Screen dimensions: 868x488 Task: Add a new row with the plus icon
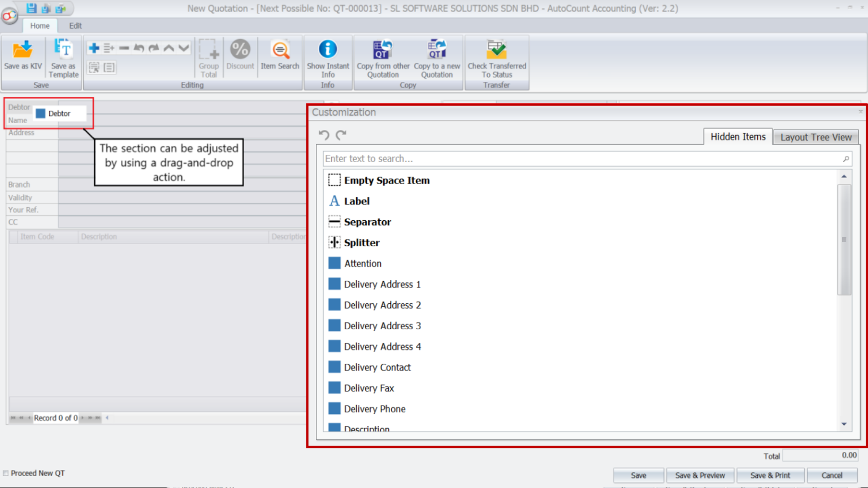tap(94, 48)
